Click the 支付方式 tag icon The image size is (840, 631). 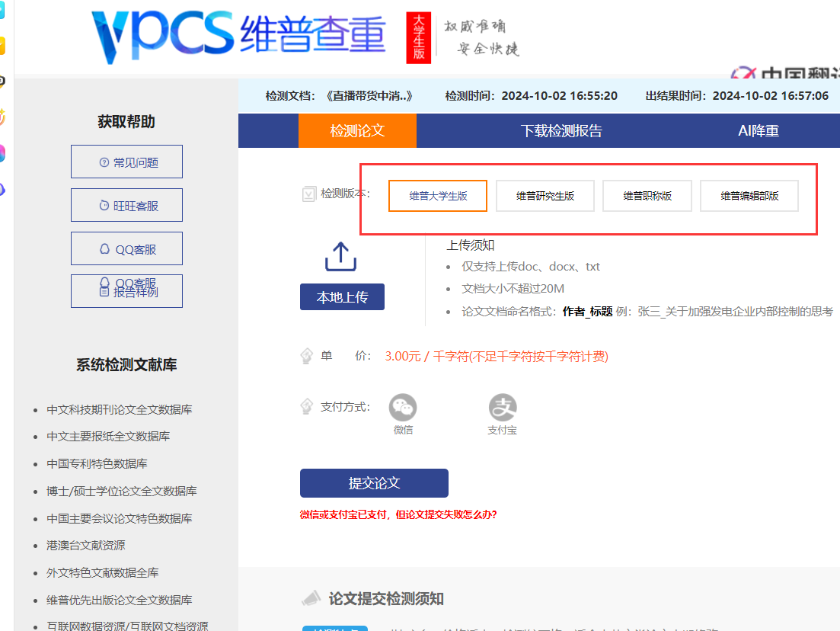pyautogui.click(x=306, y=406)
